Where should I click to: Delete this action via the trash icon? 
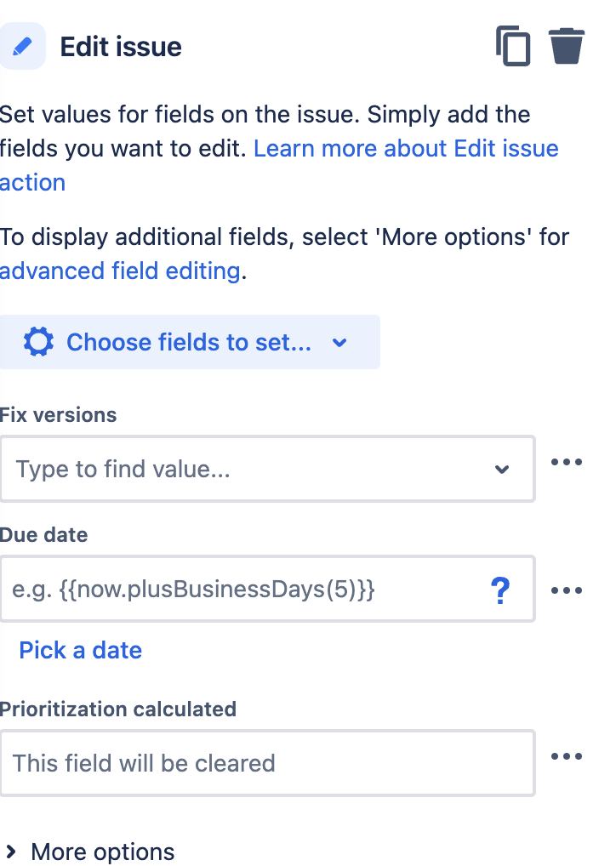567,46
